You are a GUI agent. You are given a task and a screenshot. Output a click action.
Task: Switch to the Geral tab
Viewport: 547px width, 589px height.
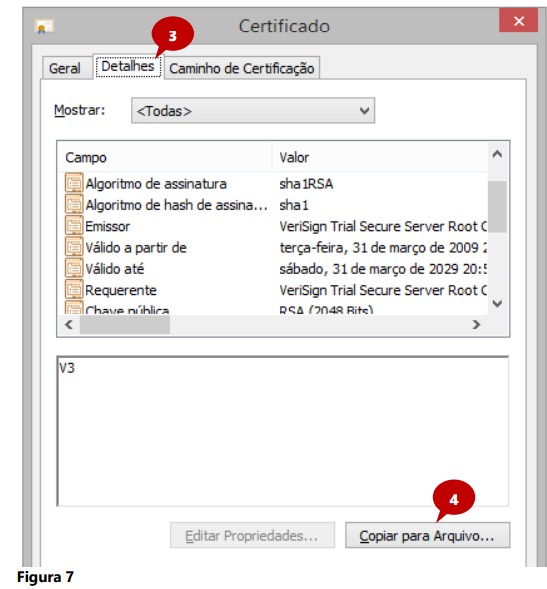point(65,68)
